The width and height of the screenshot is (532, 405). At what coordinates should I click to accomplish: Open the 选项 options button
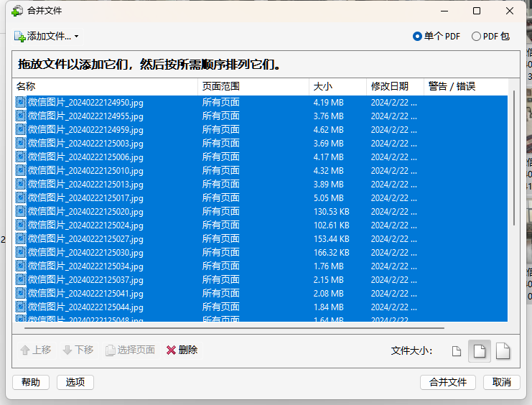[x=75, y=382]
